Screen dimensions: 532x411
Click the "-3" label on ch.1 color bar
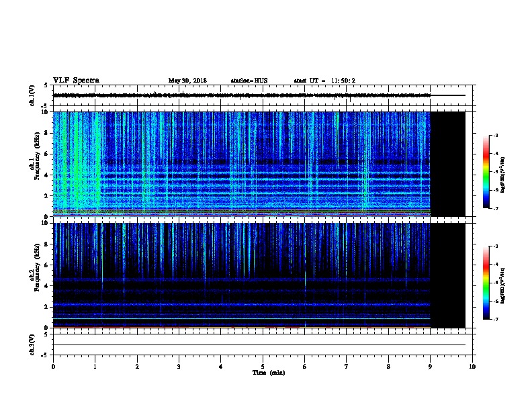(x=495, y=135)
